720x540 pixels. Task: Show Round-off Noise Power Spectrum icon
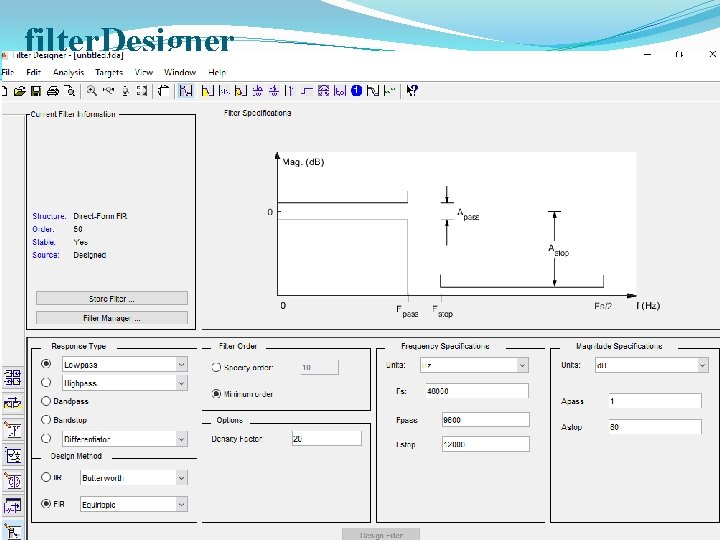pyautogui.click(x=389, y=91)
